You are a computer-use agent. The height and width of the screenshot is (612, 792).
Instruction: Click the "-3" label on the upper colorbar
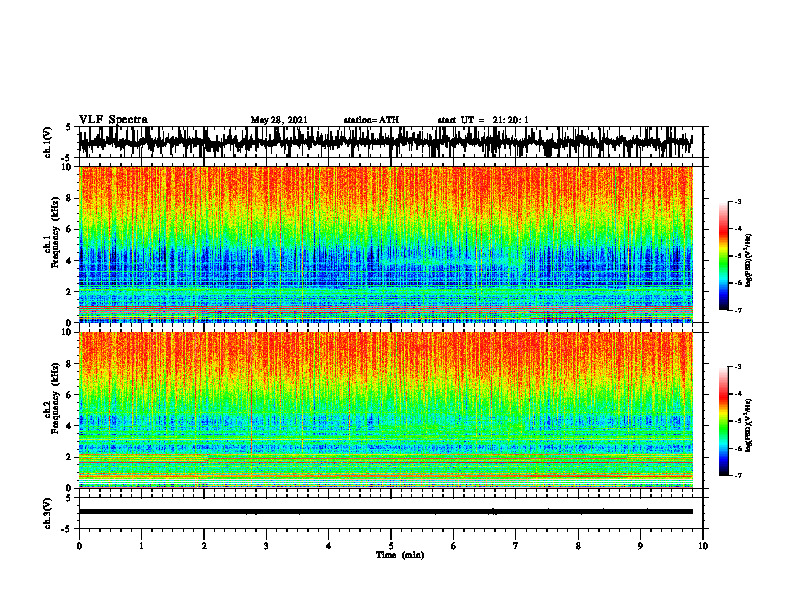(738, 201)
